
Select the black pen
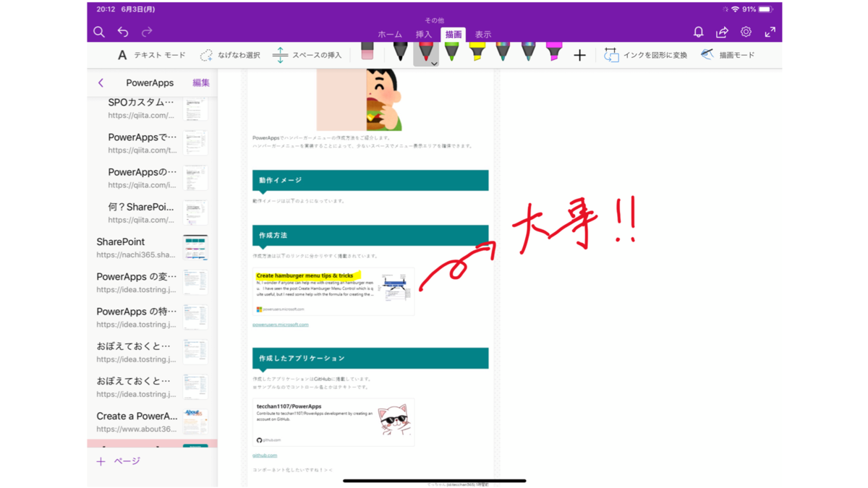click(400, 52)
